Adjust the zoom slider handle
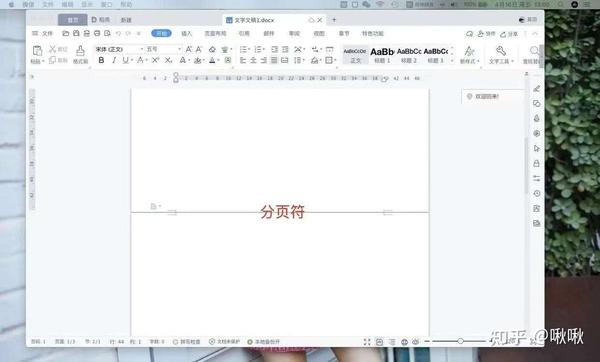Screen dimensions: 600x362 tap(461, 341)
